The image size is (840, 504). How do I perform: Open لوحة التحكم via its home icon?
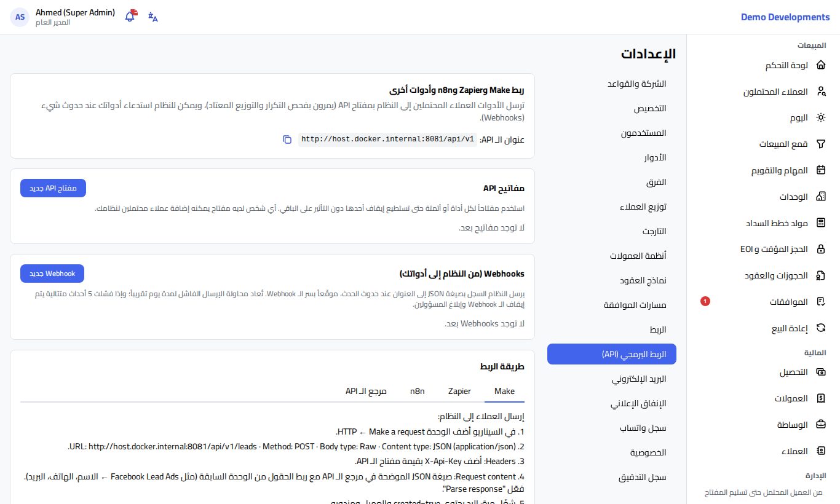pyautogui.click(x=820, y=65)
